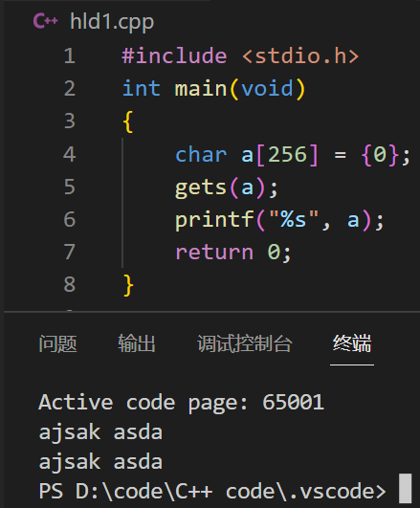Click the closing brace on line 8

128,285
